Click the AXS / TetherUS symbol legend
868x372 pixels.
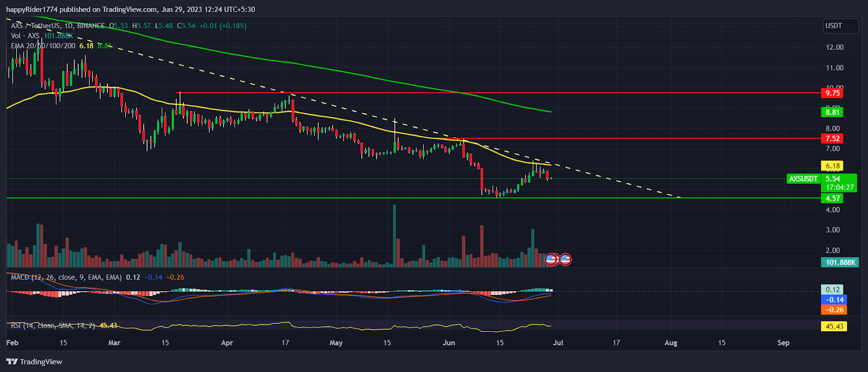[x=58, y=25]
